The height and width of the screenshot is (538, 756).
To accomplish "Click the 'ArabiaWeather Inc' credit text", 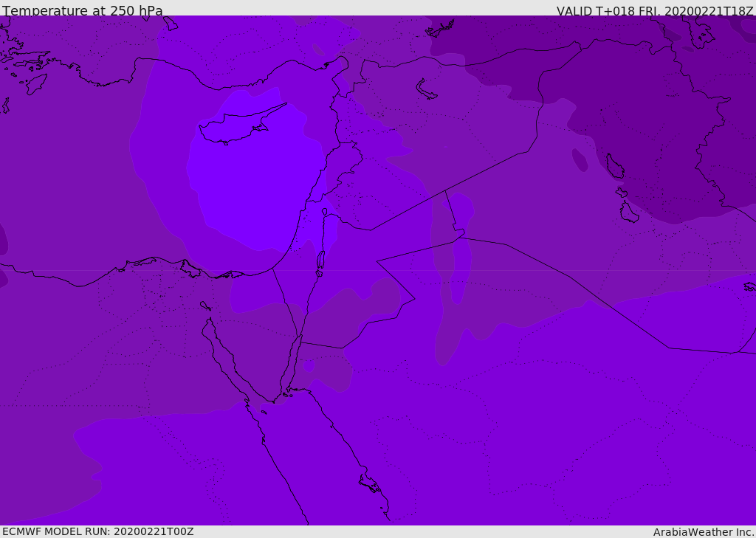I will [704, 532].
